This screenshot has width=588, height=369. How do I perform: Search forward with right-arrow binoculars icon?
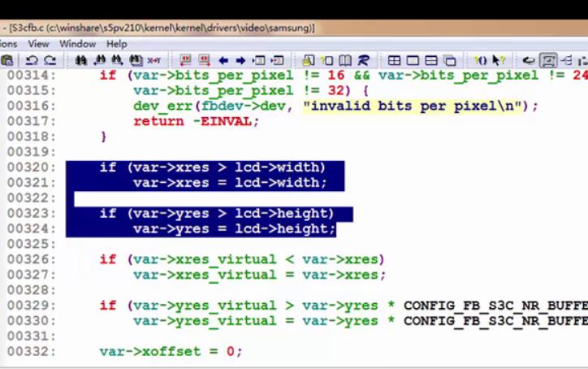[117, 60]
